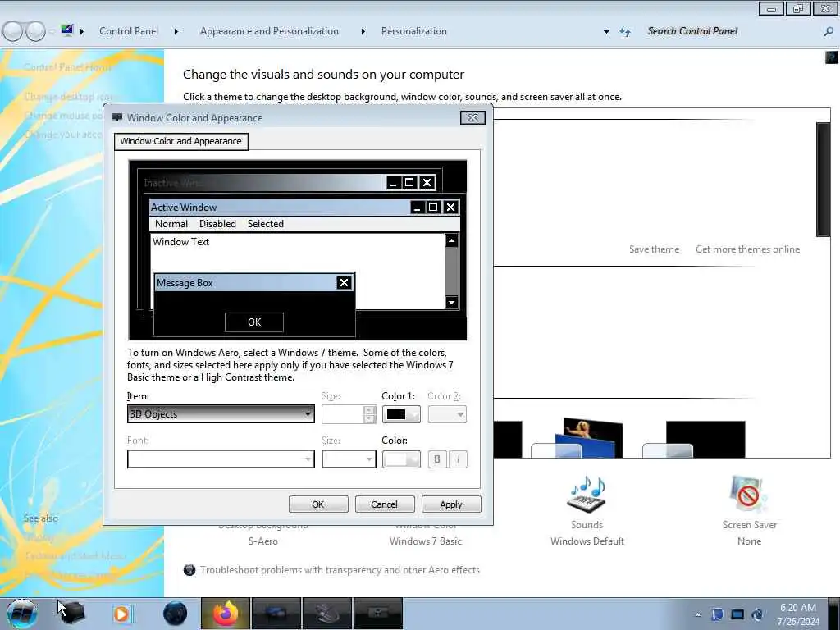The height and width of the screenshot is (630, 840).
Task: Launch the media player taskbar icon
Action: click(x=121, y=614)
